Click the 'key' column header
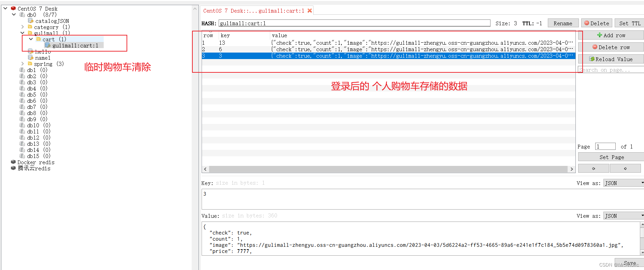This screenshot has width=644, height=270. click(244, 35)
